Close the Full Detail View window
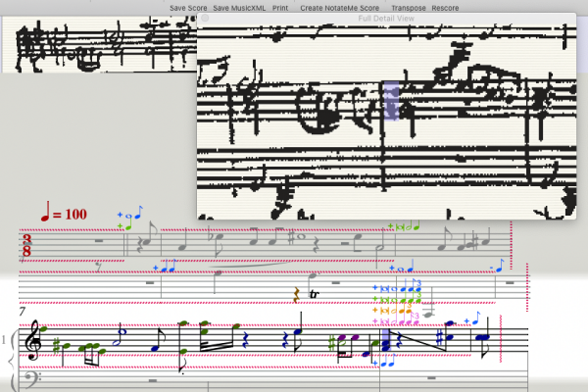Image resolution: width=588 pixels, height=392 pixels. click(x=205, y=18)
